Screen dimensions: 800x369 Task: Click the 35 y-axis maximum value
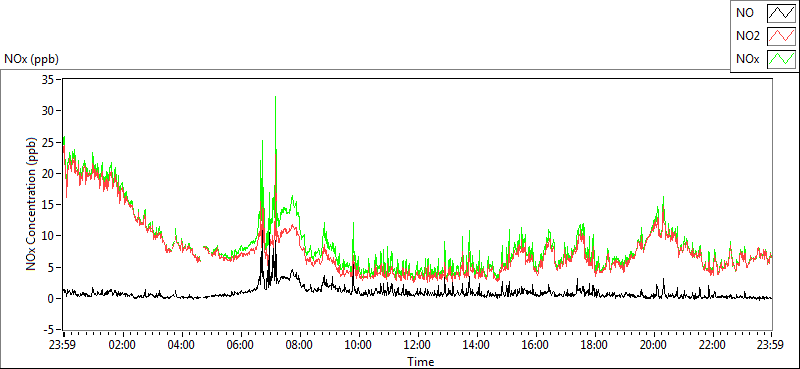pyautogui.click(x=49, y=80)
